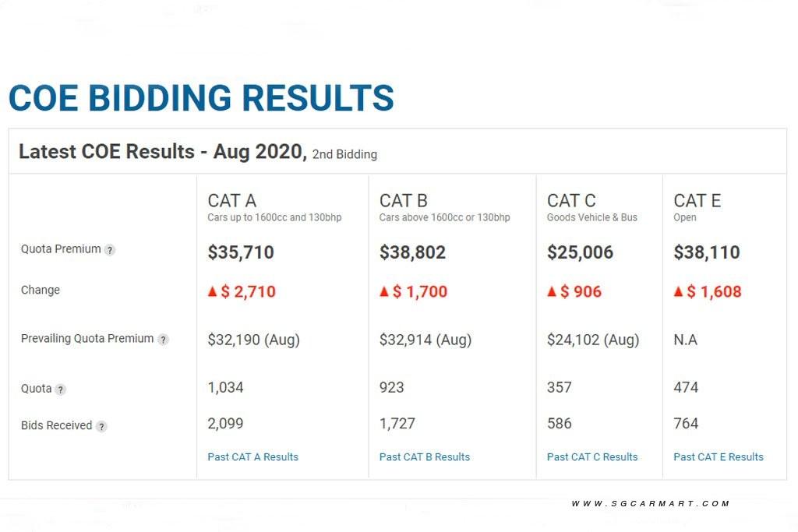Click Latest COE Results Aug 2020 title

pos(162,152)
